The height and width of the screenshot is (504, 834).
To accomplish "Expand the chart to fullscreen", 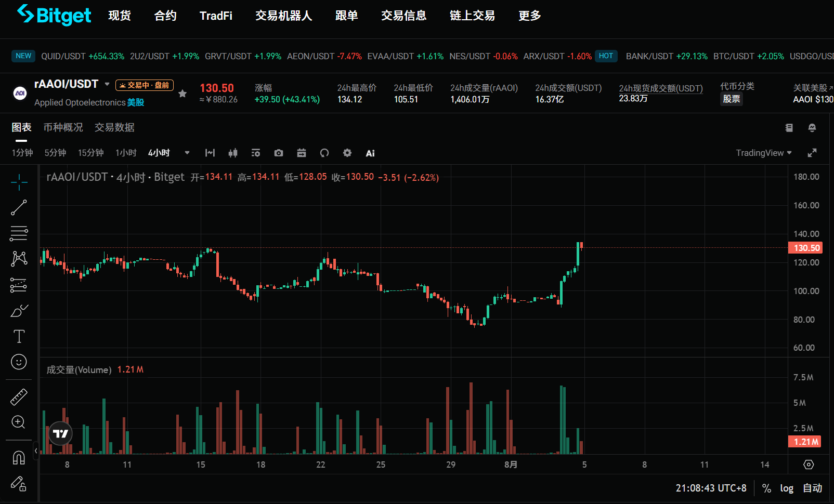I will (x=812, y=153).
